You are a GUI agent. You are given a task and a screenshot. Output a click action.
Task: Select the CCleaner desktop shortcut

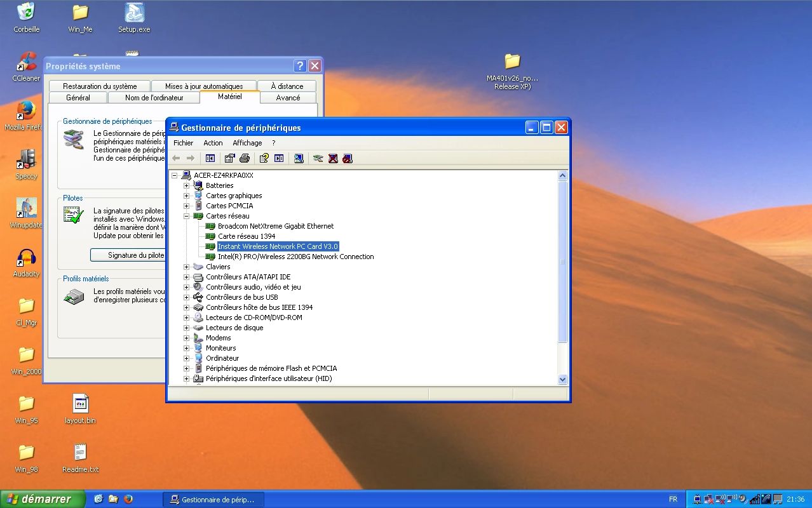[26, 67]
